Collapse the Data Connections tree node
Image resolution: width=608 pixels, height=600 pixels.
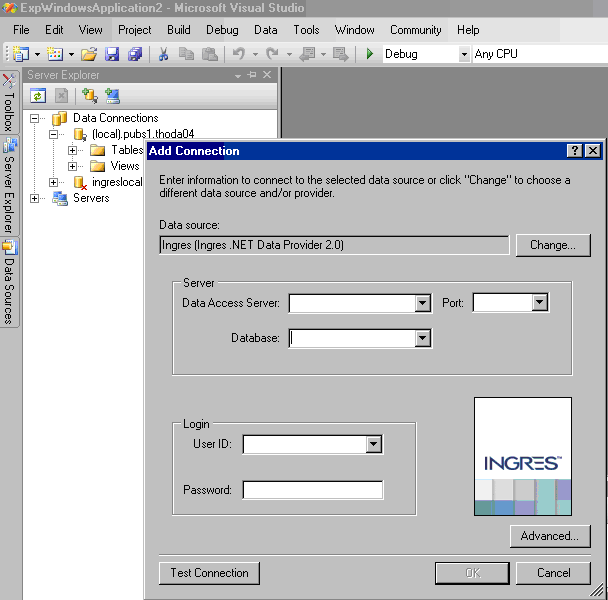coord(36,118)
